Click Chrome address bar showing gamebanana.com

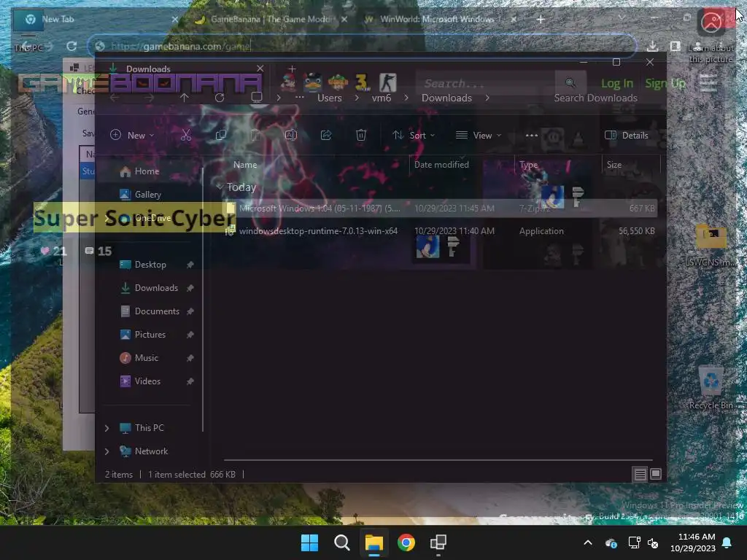click(x=362, y=46)
